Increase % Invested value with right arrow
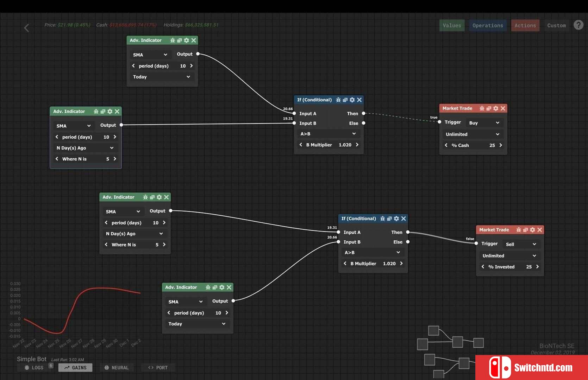588x380 pixels. 537,267
